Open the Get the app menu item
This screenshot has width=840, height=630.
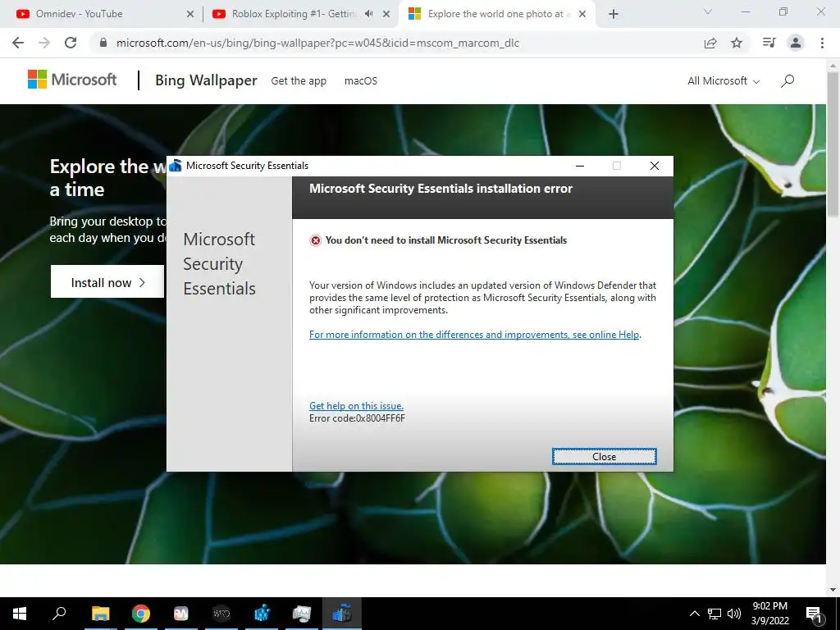point(299,81)
